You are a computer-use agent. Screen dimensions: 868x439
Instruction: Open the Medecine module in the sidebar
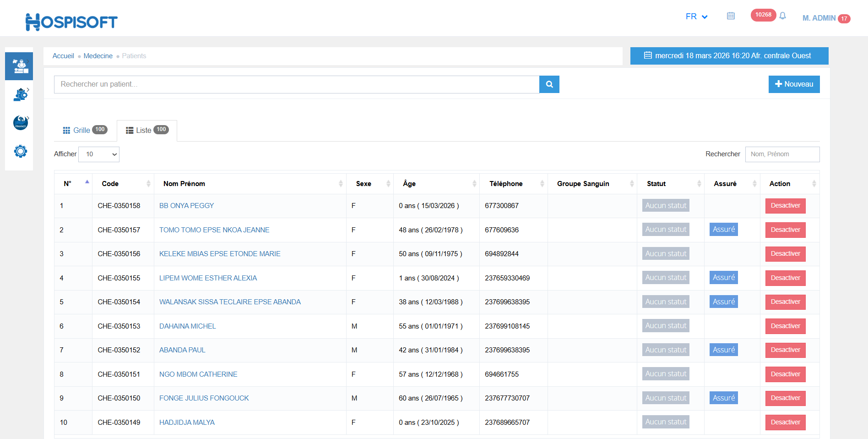point(19,66)
